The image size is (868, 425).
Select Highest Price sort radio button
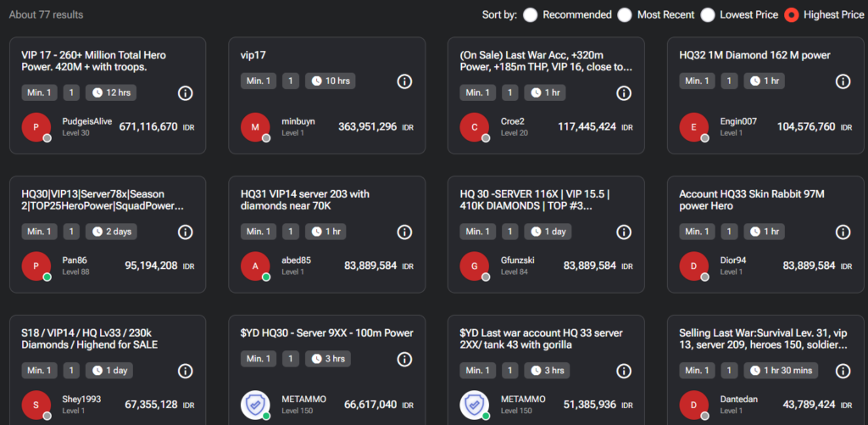[x=792, y=14]
